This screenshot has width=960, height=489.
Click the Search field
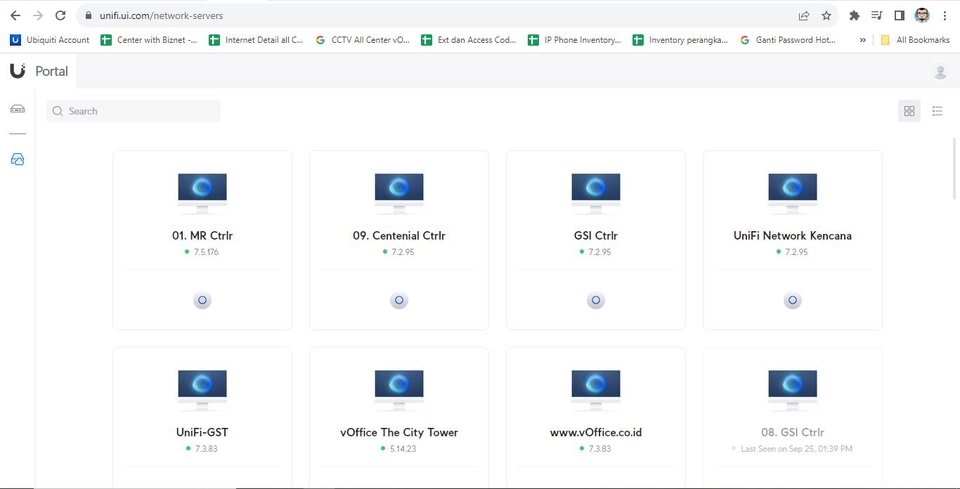(133, 111)
